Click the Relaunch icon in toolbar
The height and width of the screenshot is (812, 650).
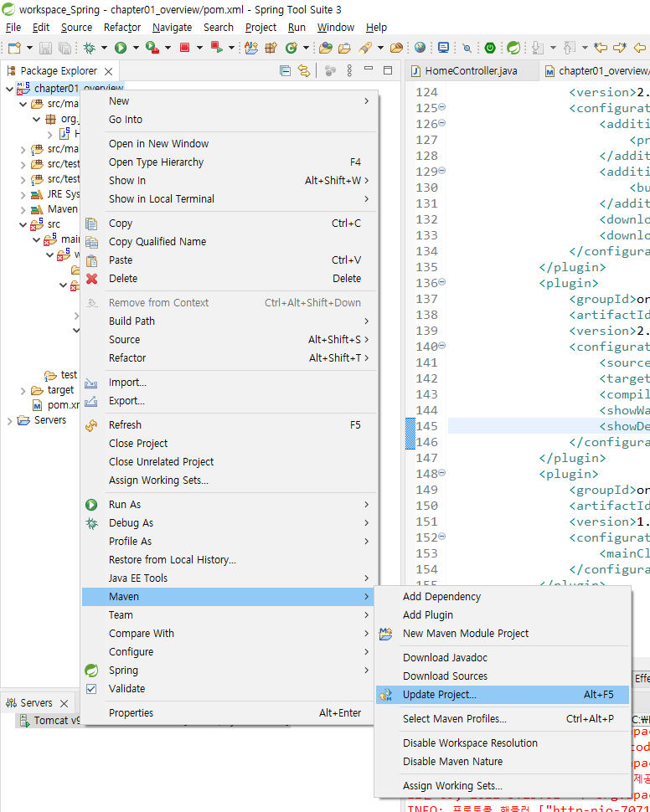217,48
